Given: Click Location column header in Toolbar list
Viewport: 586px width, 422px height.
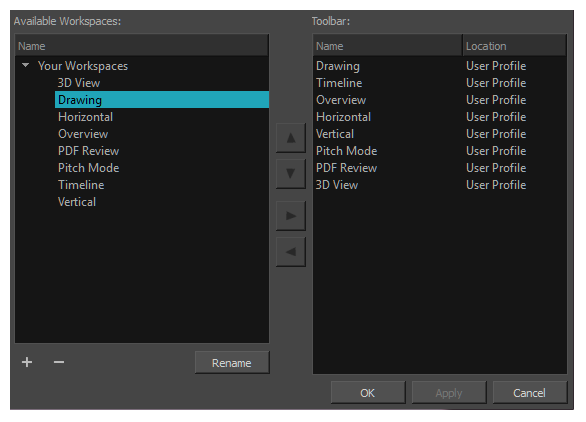Looking at the screenshot, I should point(515,46).
